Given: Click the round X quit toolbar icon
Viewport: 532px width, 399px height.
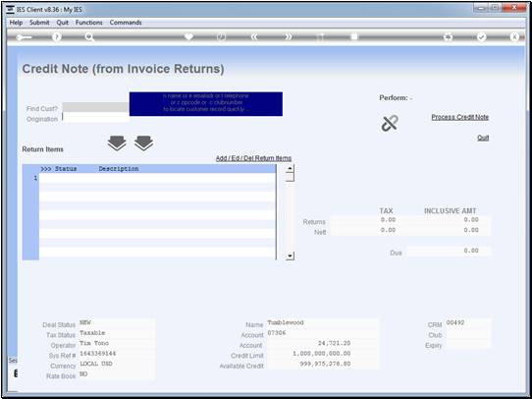Looking at the screenshot, I should point(514,37).
